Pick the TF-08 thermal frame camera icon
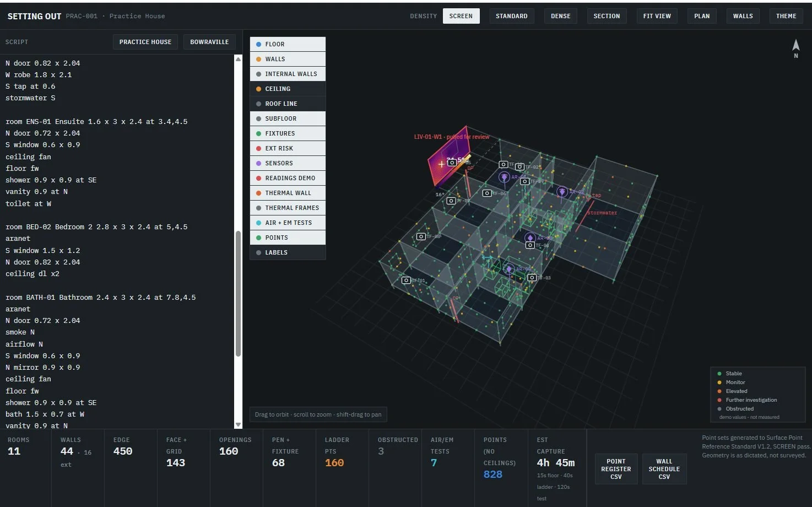This screenshot has width=812, height=507. click(421, 236)
